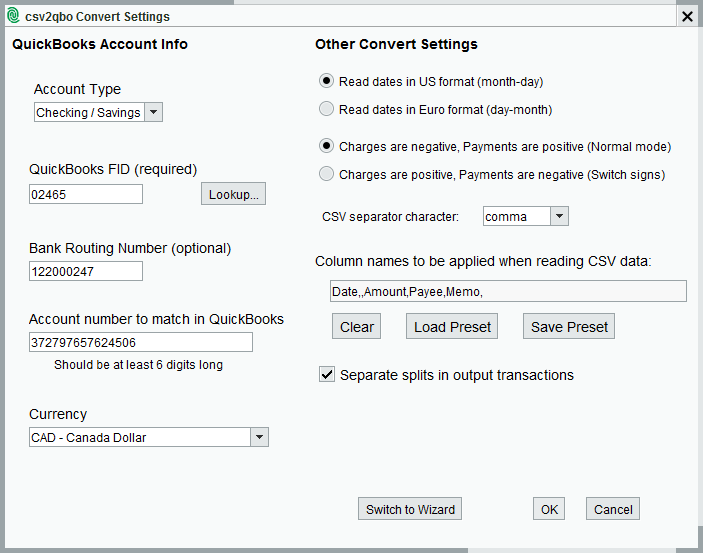Open the Account Type dropdown arrow

pos(153,112)
